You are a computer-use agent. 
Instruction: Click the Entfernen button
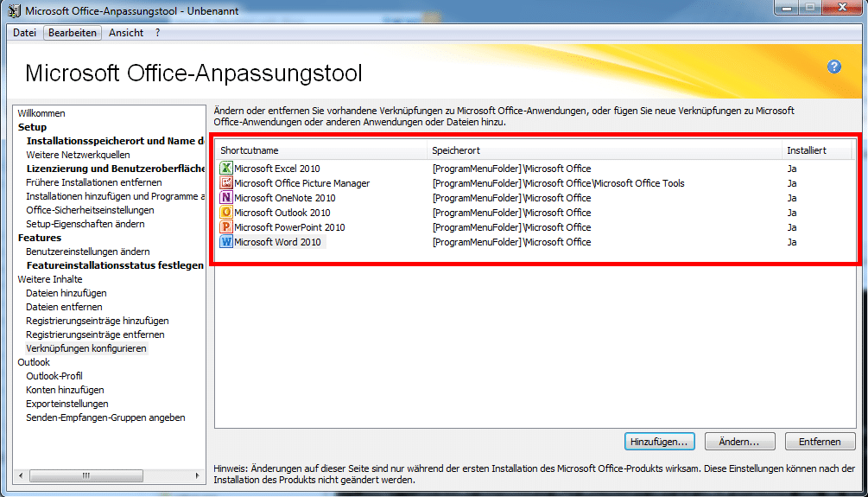coord(820,442)
